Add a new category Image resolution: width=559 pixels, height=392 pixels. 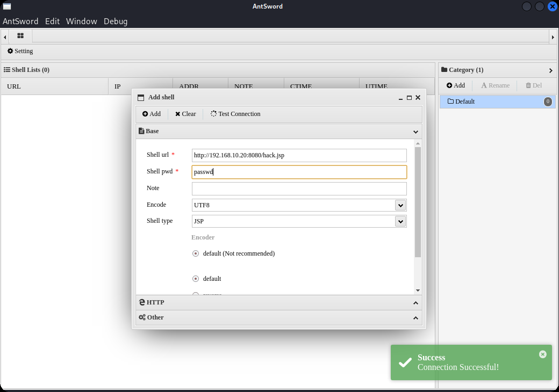pos(456,85)
